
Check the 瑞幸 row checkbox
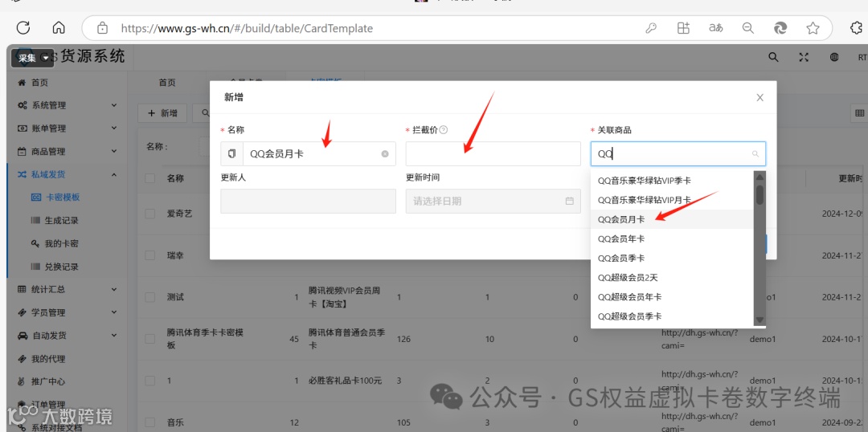(150, 255)
